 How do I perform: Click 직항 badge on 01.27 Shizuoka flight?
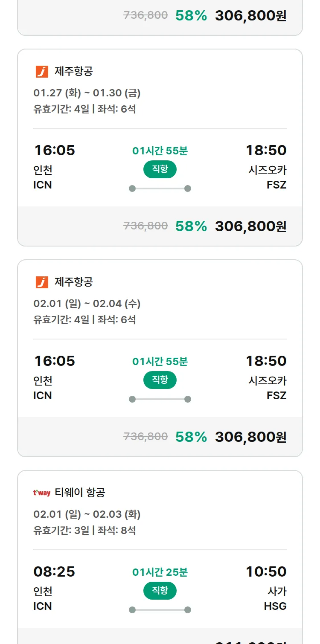click(x=160, y=169)
